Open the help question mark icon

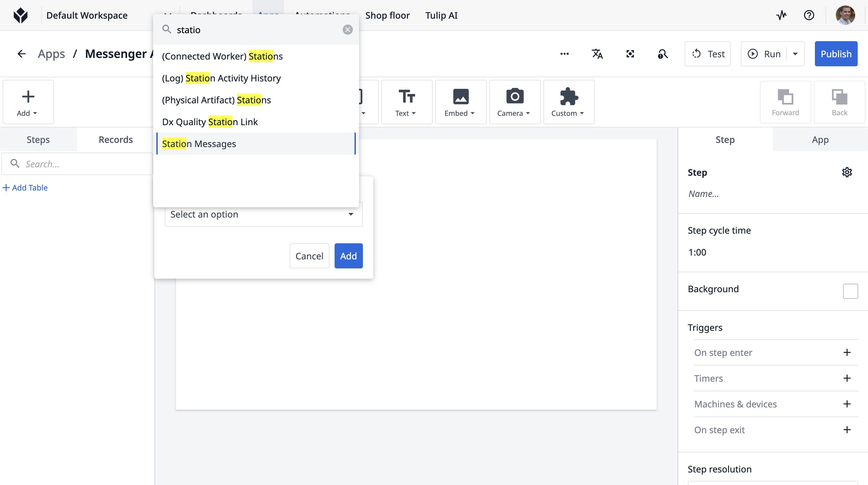(x=809, y=15)
